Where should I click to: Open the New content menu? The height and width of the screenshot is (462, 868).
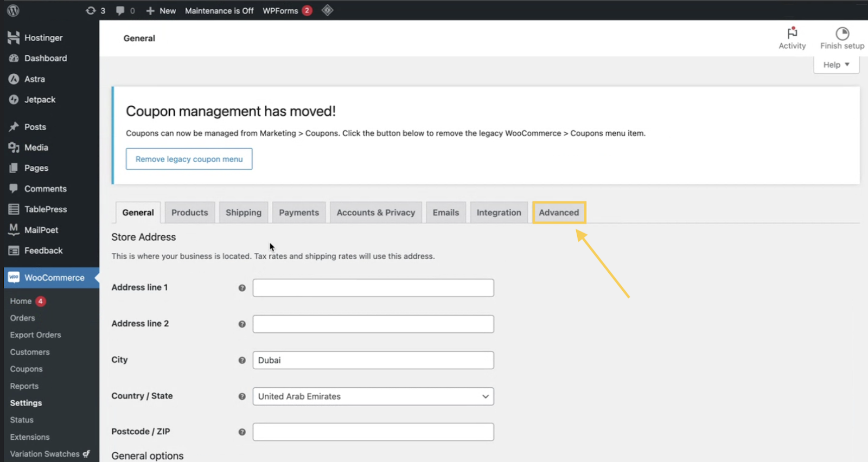click(x=161, y=10)
